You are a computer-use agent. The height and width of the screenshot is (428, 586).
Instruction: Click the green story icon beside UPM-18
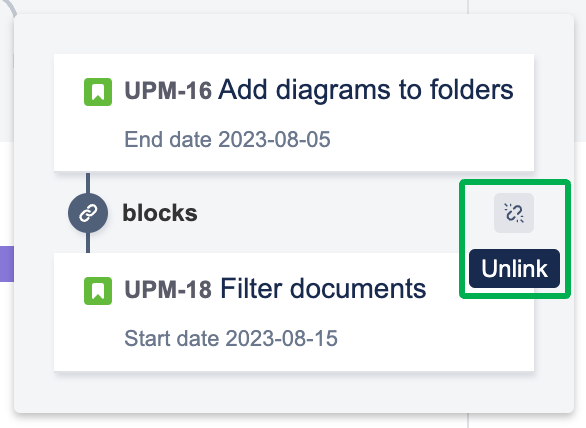[x=98, y=291]
